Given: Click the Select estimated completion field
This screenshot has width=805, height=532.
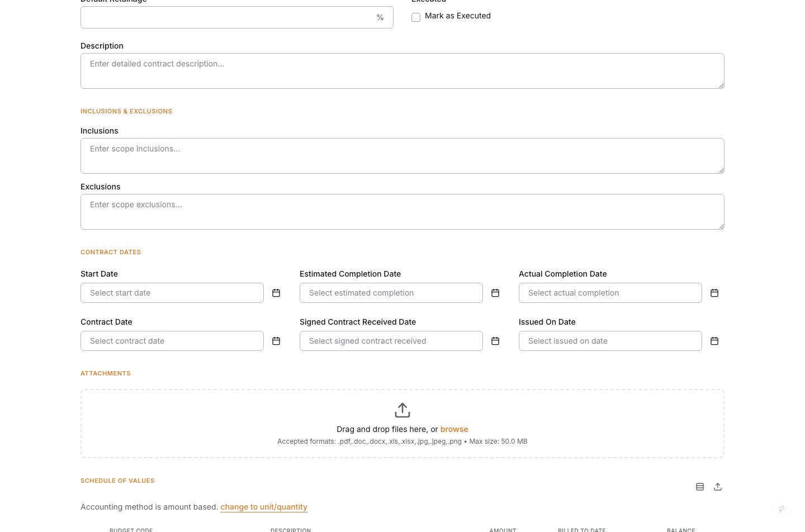Looking at the screenshot, I should click(391, 293).
